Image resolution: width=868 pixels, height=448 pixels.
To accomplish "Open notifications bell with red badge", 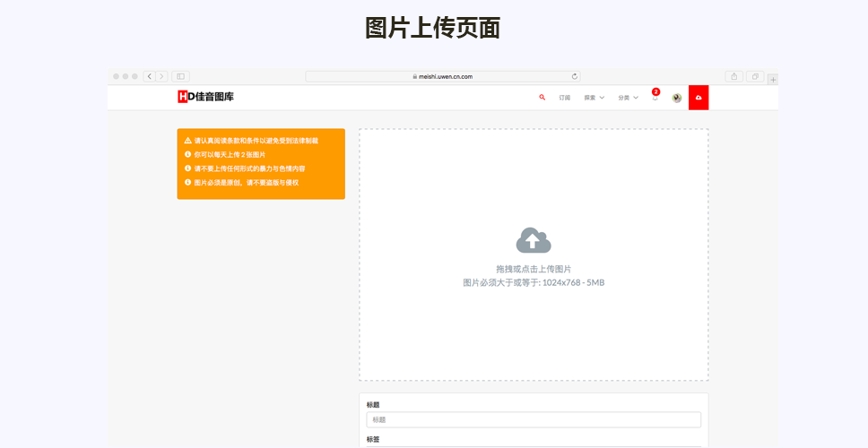I will click(x=655, y=97).
